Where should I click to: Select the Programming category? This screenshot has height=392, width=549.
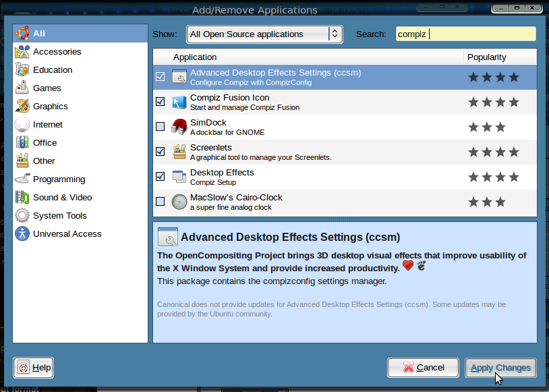(80, 179)
